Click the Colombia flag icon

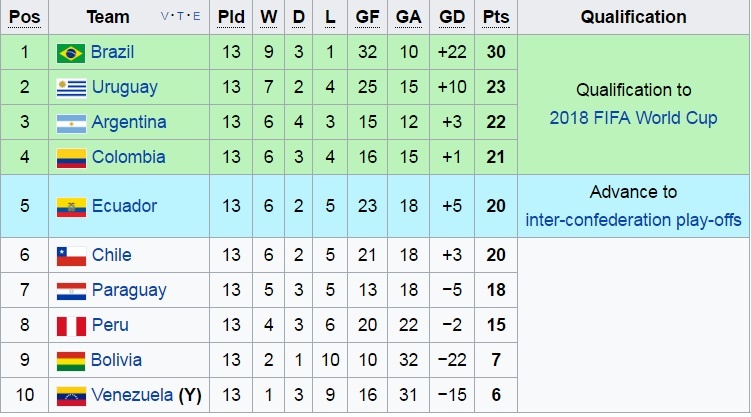point(70,157)
